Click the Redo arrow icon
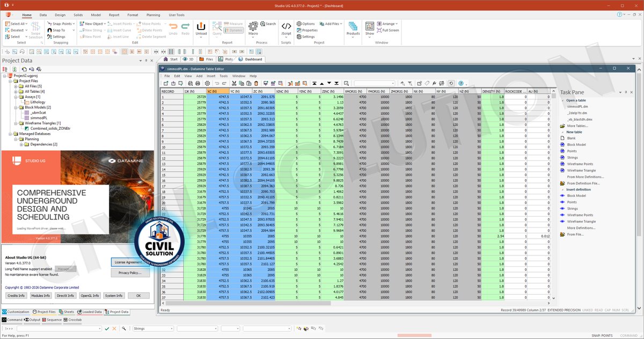 [185, 26]
